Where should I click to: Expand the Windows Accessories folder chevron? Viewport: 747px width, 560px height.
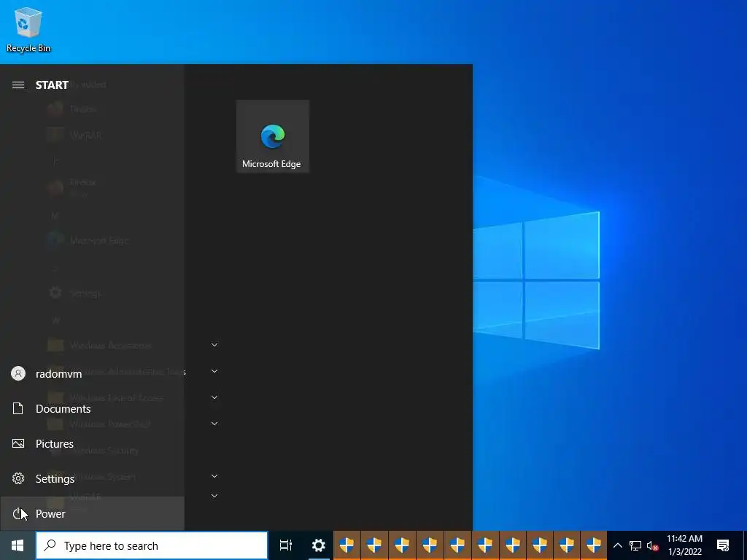tap(214, 345)
